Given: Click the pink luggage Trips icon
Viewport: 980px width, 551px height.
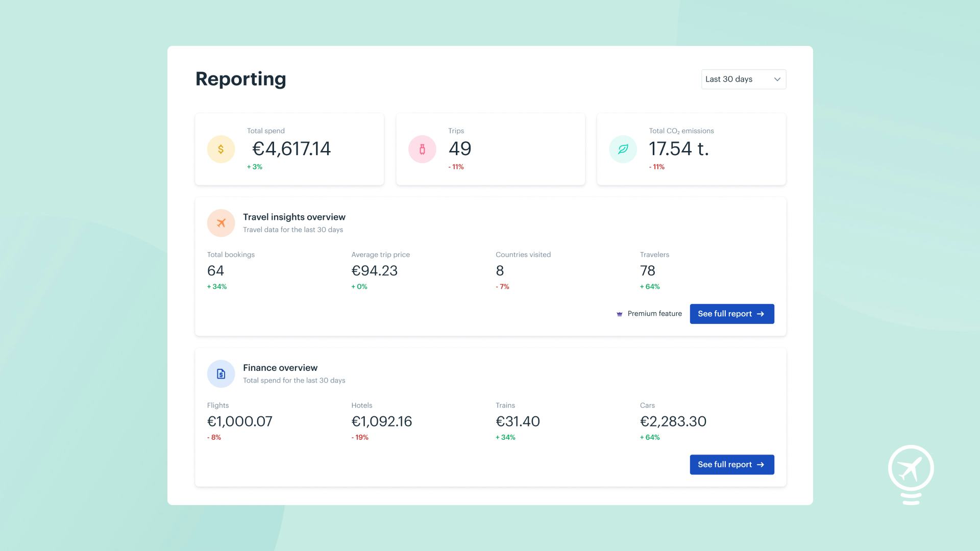Looking at the screenshot, I should tap(422, 149).
